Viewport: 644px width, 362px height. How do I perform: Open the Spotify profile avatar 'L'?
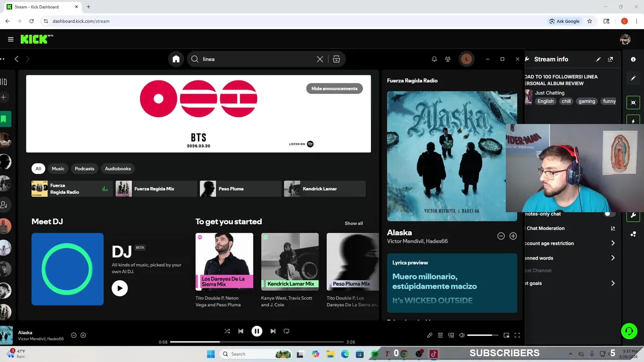coord(466,59)
